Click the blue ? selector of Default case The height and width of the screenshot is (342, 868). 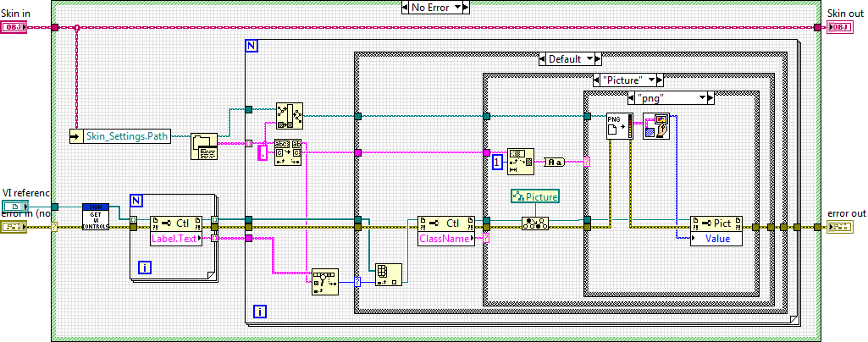(357, 282)
